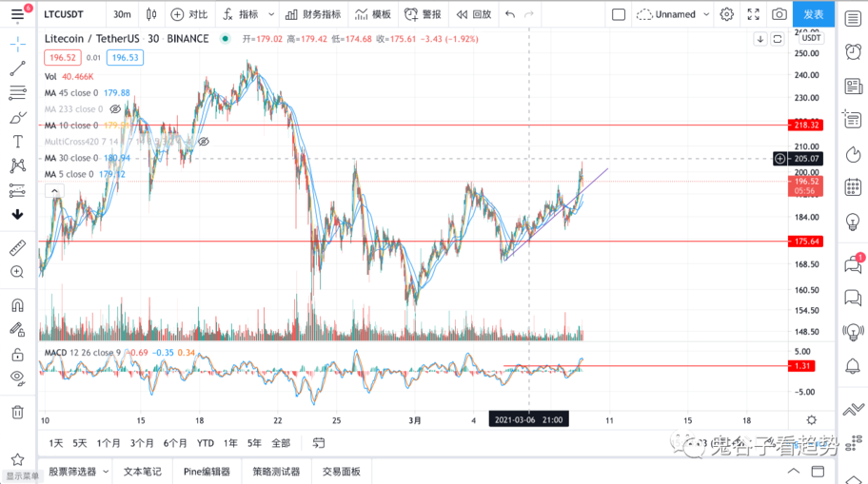Click the magnet snap mode icon
This screenshot has height=484, width=868.
pyautogui.click(x=17, y=306)
